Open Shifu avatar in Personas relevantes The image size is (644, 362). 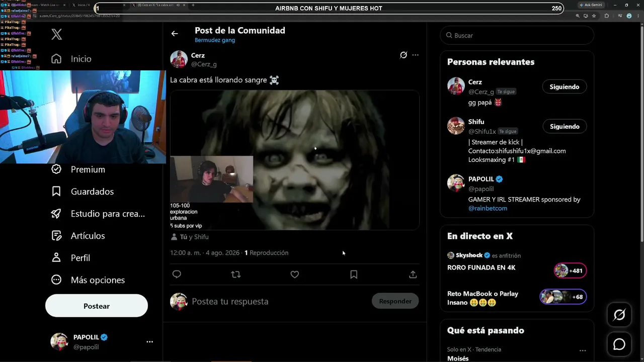456,126
